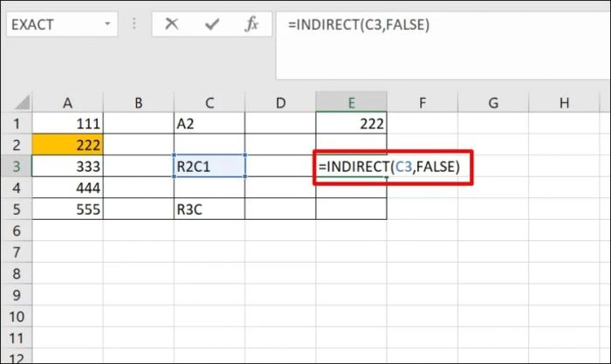Click cell C5 containing R3C
Image resolution: width=611 pixels, height=364 pixels.
coord(209,209)
